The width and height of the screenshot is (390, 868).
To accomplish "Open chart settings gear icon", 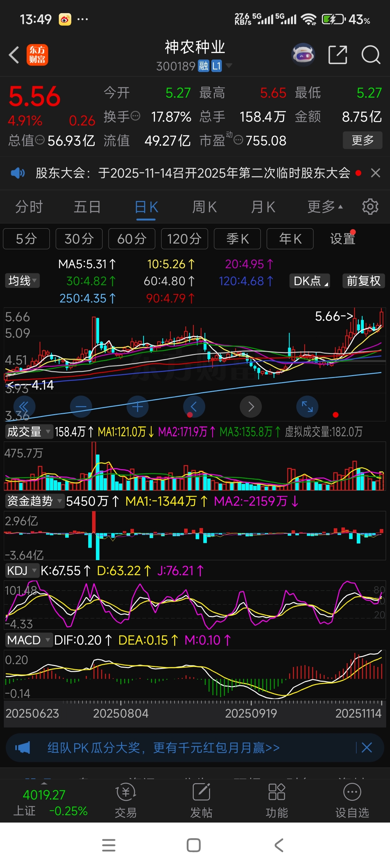I will pos(370,206).
